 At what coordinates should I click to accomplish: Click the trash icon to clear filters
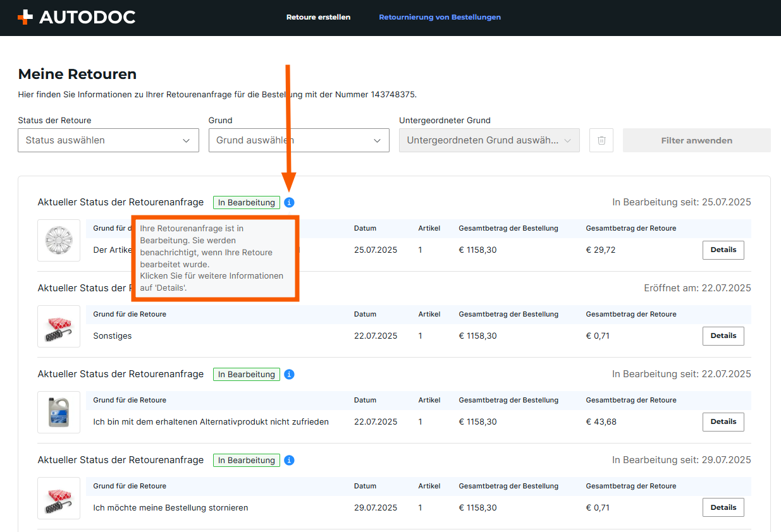[x=601, y=140]
